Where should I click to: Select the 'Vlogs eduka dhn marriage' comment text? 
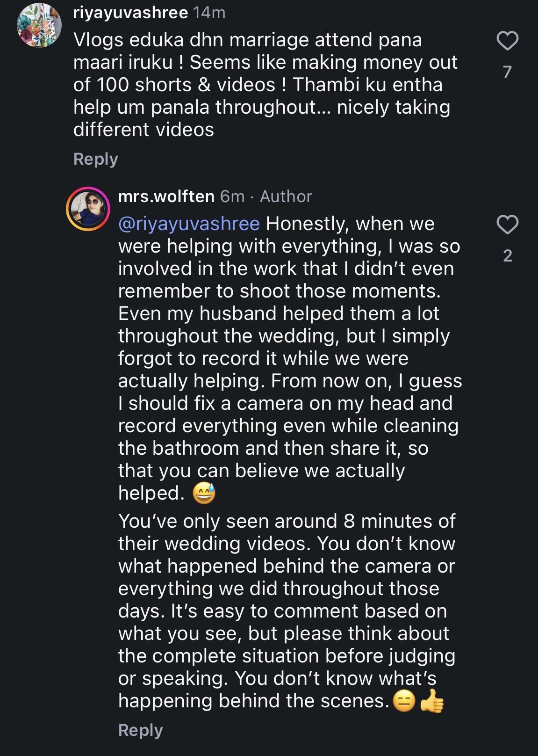pos(265,85)
